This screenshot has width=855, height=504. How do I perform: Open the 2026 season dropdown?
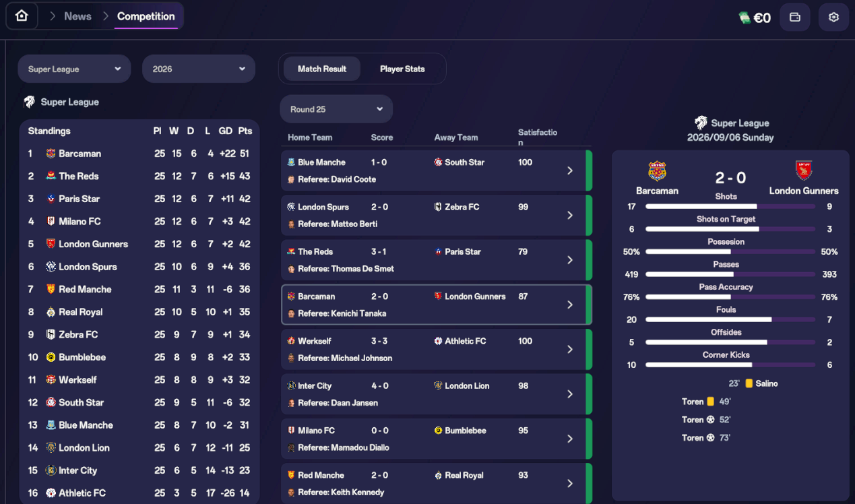click(x=199, y=69)
